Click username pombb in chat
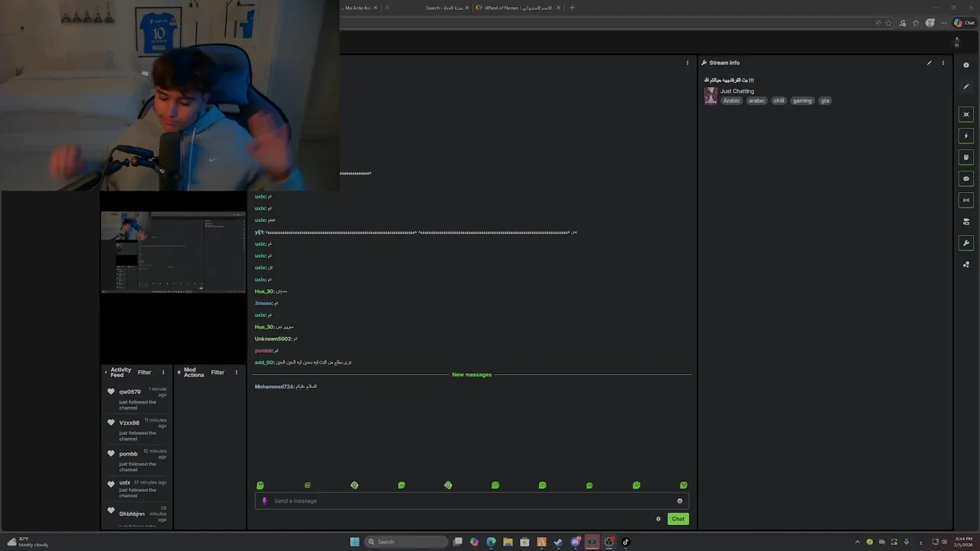980x551 pixels. (263, 350)
